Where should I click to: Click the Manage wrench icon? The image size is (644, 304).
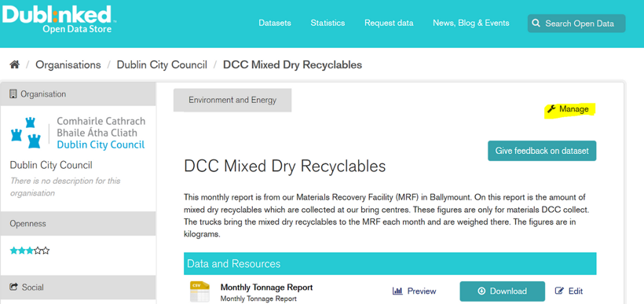[x=551, y=109]
